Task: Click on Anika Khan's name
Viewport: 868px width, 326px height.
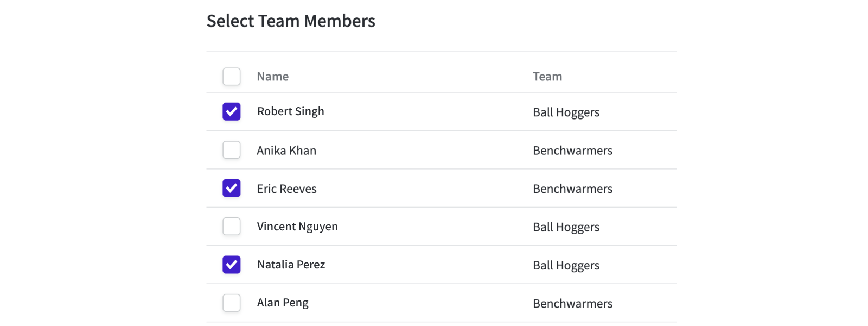Action: (x=286, y=150)
